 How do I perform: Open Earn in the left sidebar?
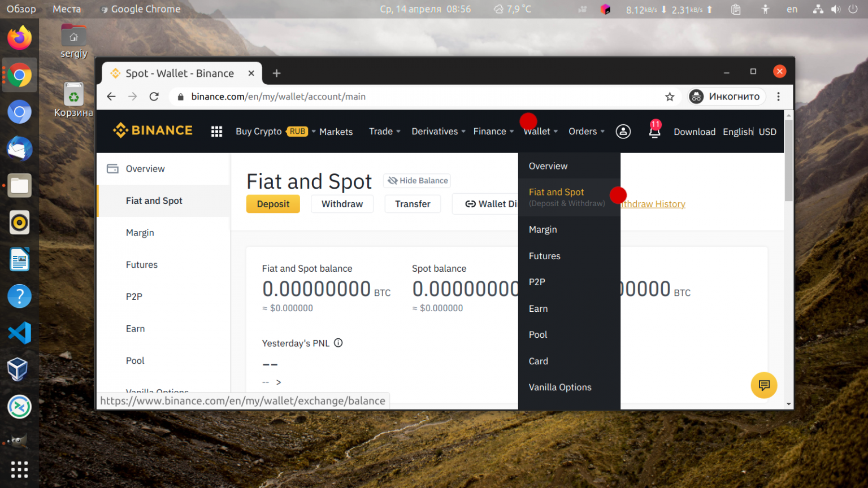[x=164, y=329]
